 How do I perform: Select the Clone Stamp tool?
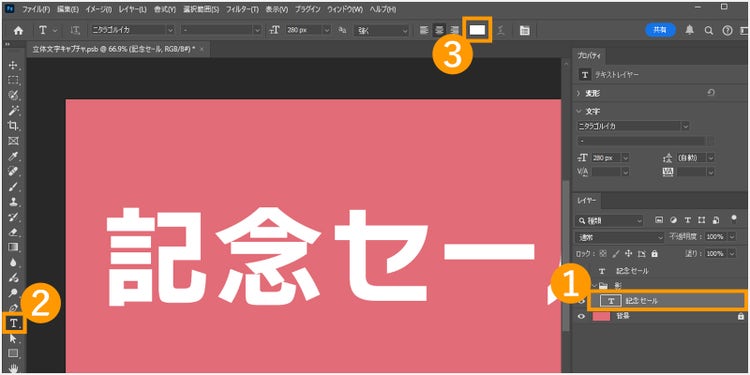[13, 202]
